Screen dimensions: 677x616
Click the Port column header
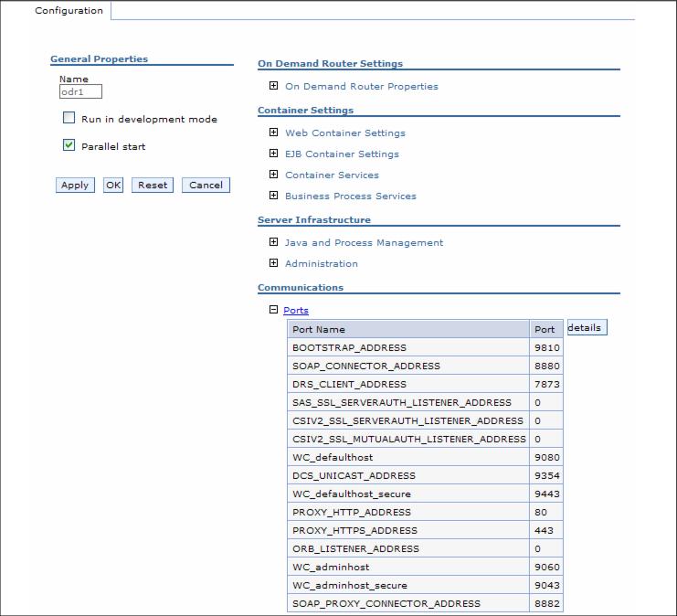[x=546, y=329]
